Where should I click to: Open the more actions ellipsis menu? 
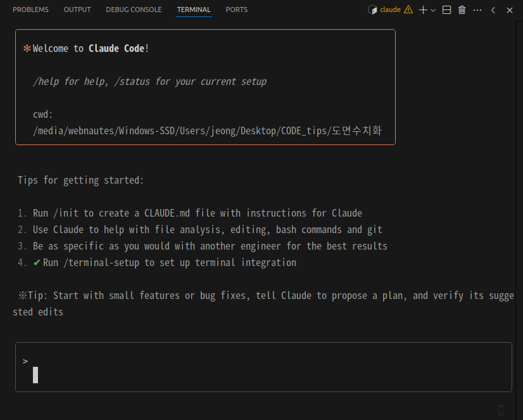pyautogui.click(x=477, y=10)
